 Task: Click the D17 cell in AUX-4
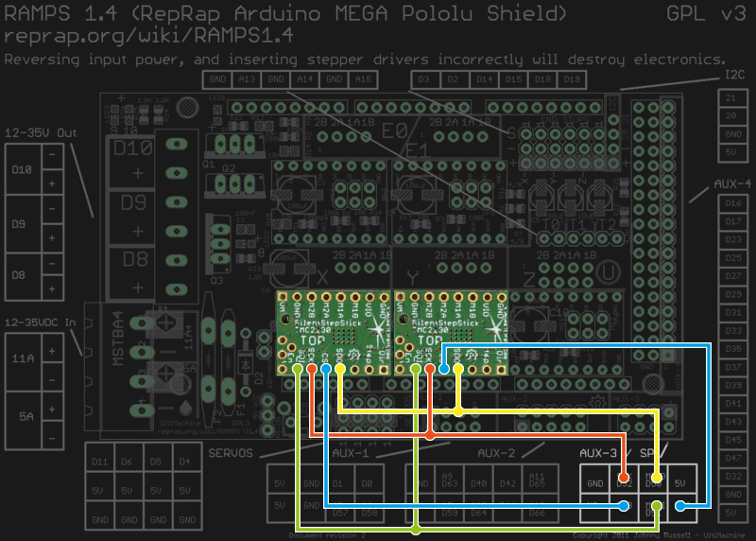pyautogui.click(x=733, y=221)
